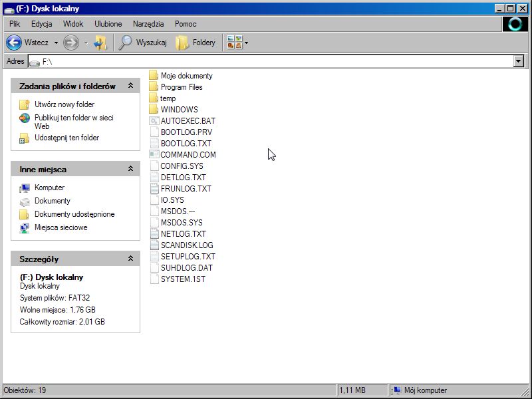Select the AUTOEXEC.BAT file icon
Screen dimensions: 532x399
pos(154,120)
